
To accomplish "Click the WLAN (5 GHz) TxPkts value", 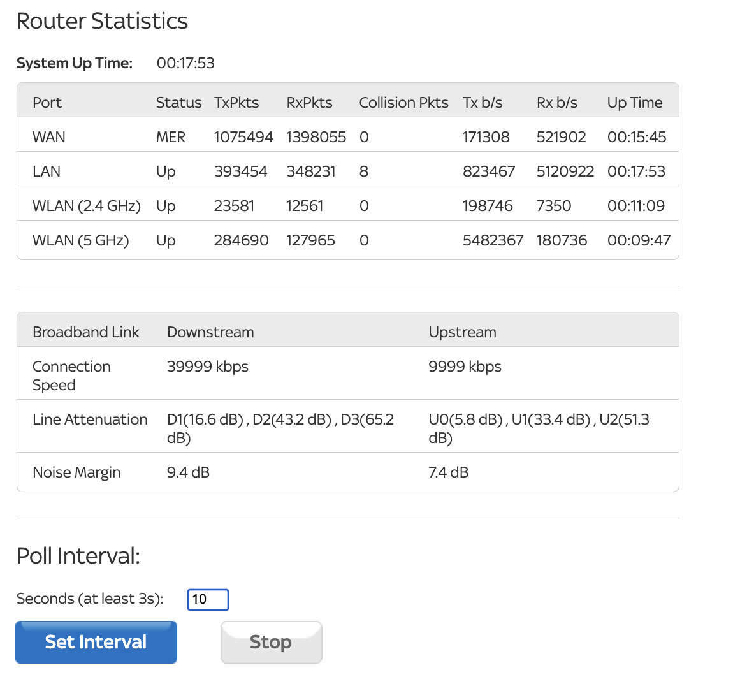I will pos(241,240).
